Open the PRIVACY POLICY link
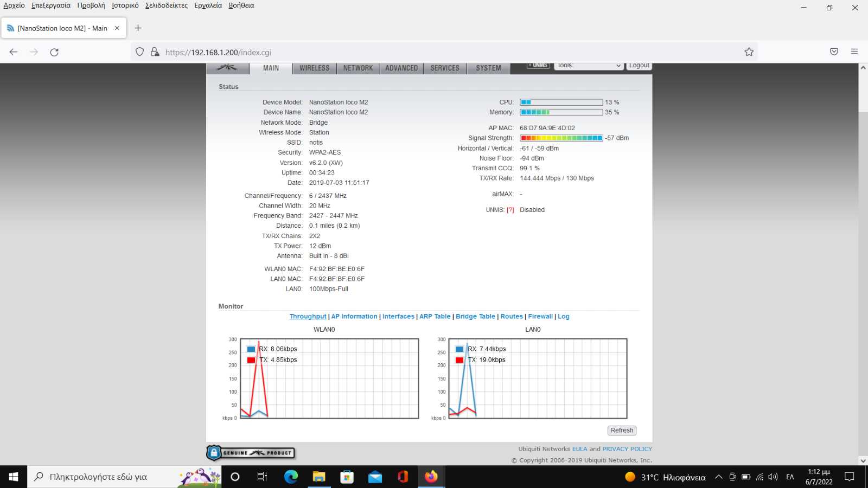Viewport: 868px width, 488px height. tap(627, 449)
